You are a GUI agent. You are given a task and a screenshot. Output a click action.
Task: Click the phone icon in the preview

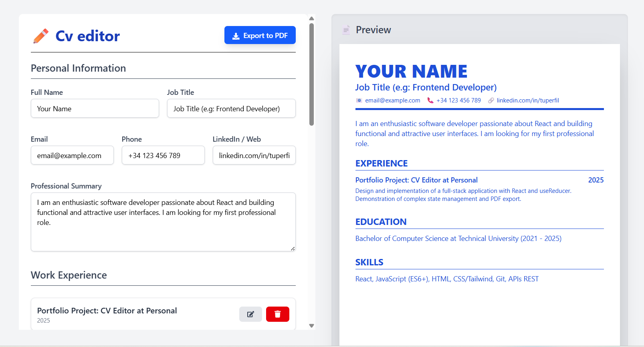coord(430,100)
